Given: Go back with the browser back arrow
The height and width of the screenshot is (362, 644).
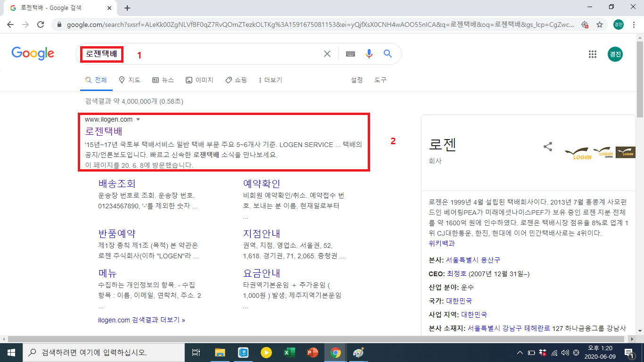Looking at the screenshot, I should click(11, 25).
